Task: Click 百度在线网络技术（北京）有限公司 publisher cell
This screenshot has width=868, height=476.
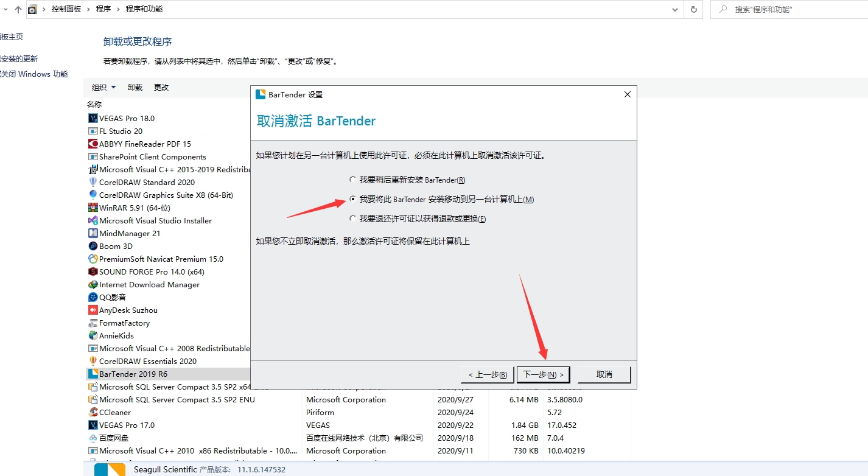Action: click(365, 438)
